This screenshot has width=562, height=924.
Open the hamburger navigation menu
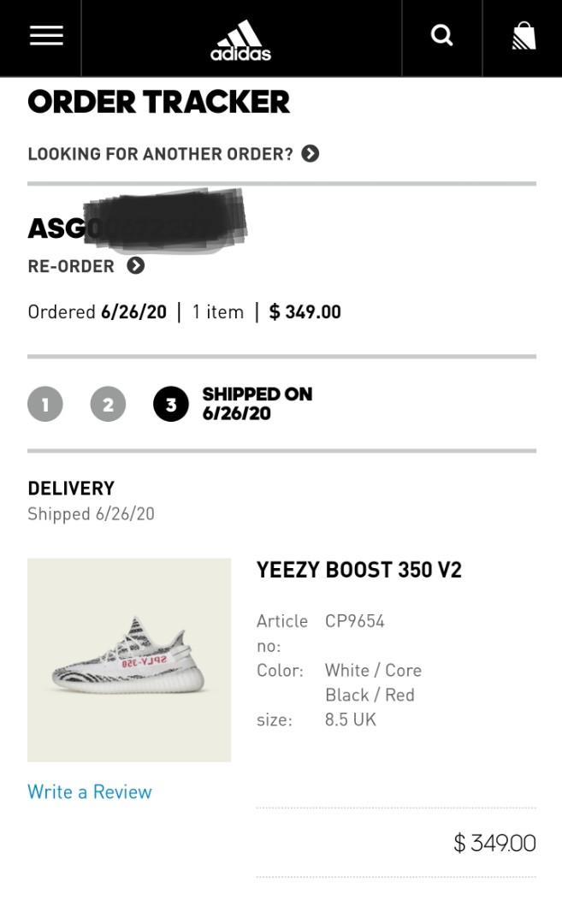[x=45, y=35]
